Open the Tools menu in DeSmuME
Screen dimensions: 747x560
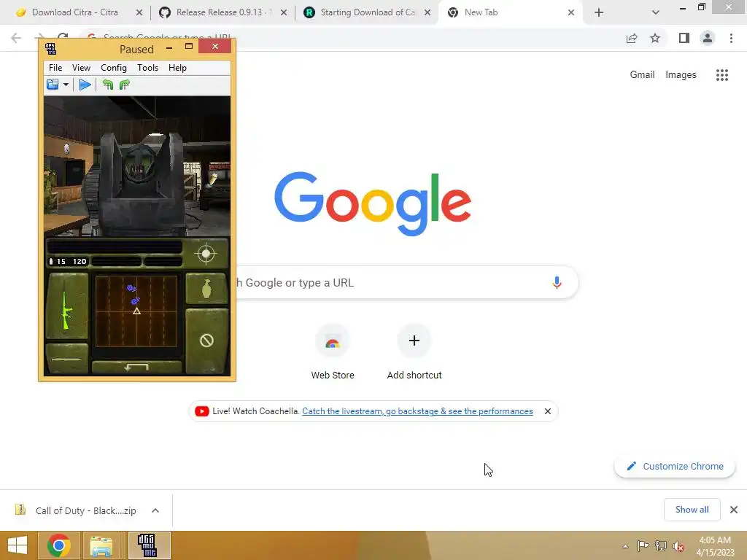pos(147,68)
